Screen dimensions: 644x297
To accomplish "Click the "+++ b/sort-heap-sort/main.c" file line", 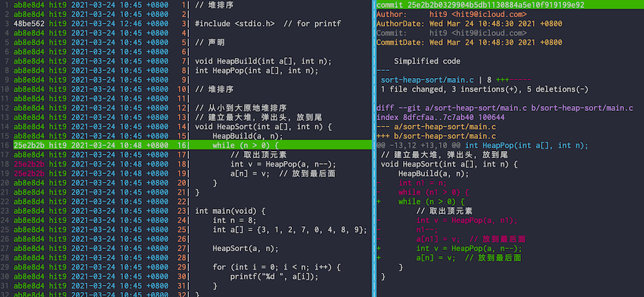I will [x=436, y=136].
